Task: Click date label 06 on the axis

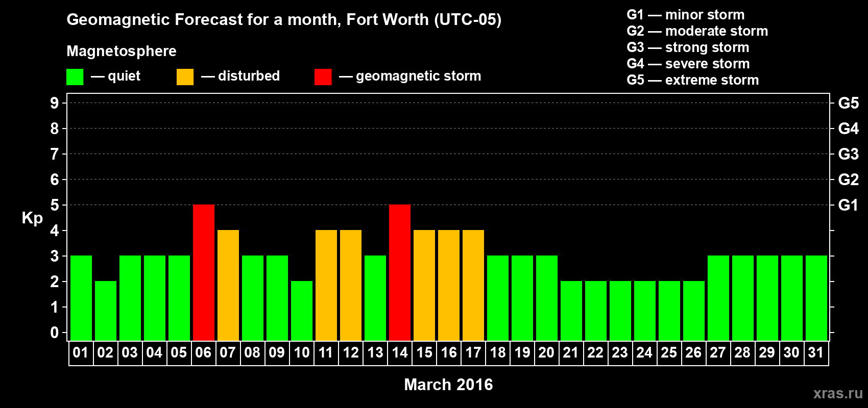Action: (203, 352)
